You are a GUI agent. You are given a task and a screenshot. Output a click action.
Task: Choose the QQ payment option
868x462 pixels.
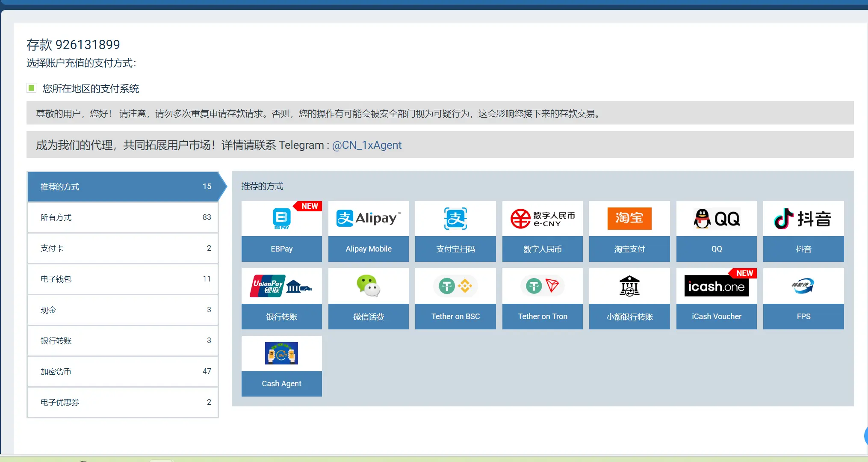coord(716,232)
